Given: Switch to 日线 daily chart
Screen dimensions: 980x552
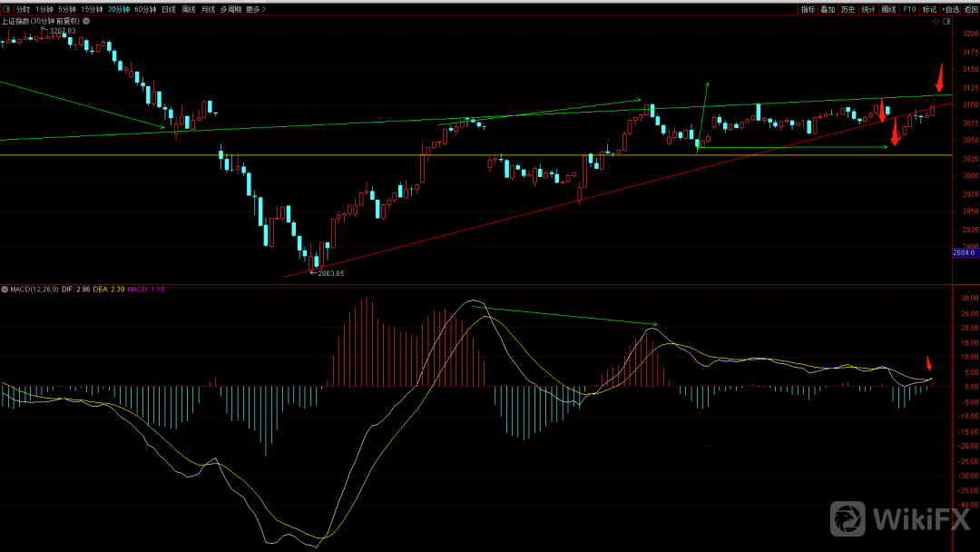Looking at the screenshot, I should click(x=169, y=9).
